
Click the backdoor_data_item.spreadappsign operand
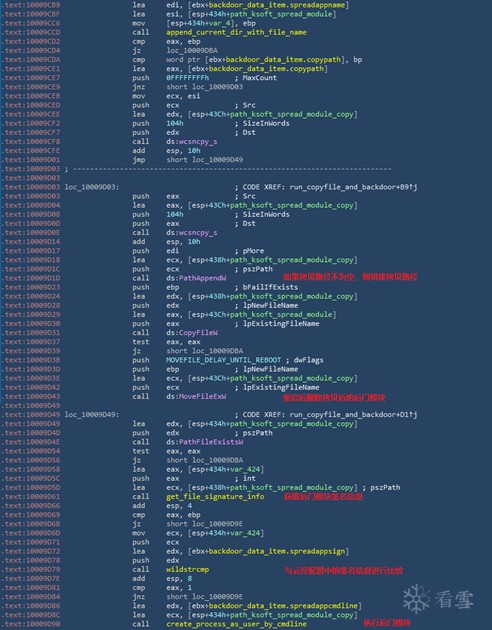tap(277, 551)
